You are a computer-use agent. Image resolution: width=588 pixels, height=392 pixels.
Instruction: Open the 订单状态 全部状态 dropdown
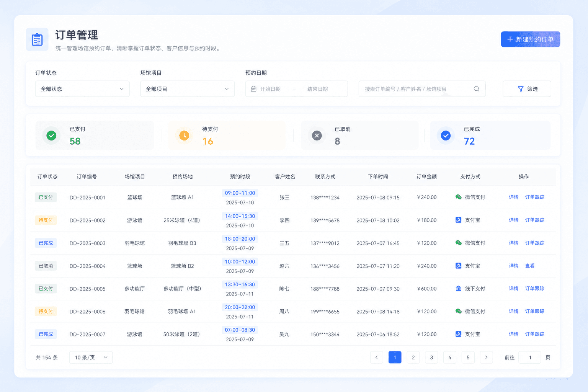pyautogui.click(x=82, y=89)
